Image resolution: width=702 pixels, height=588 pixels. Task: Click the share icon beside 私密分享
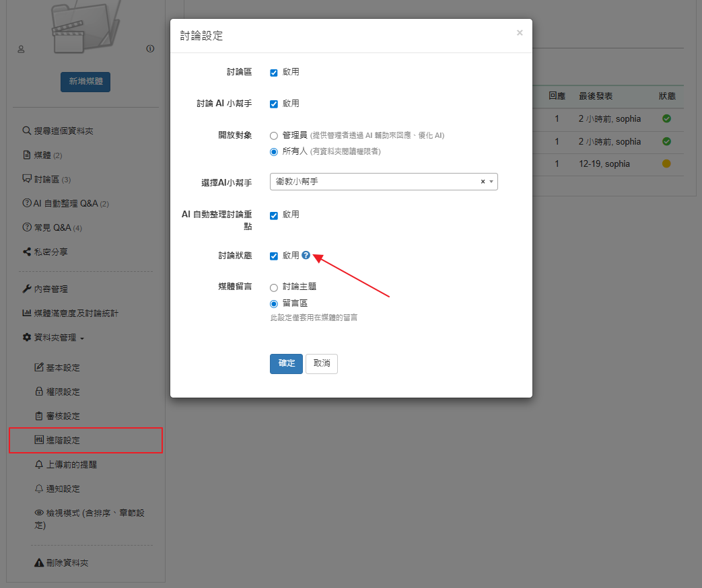pyautogui.click(x=27, y=252)
